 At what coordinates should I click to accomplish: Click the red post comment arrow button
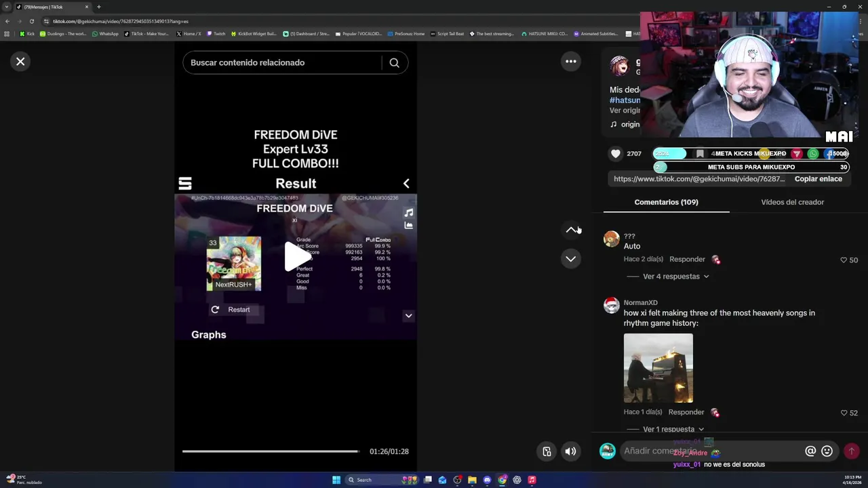point(852,451)
